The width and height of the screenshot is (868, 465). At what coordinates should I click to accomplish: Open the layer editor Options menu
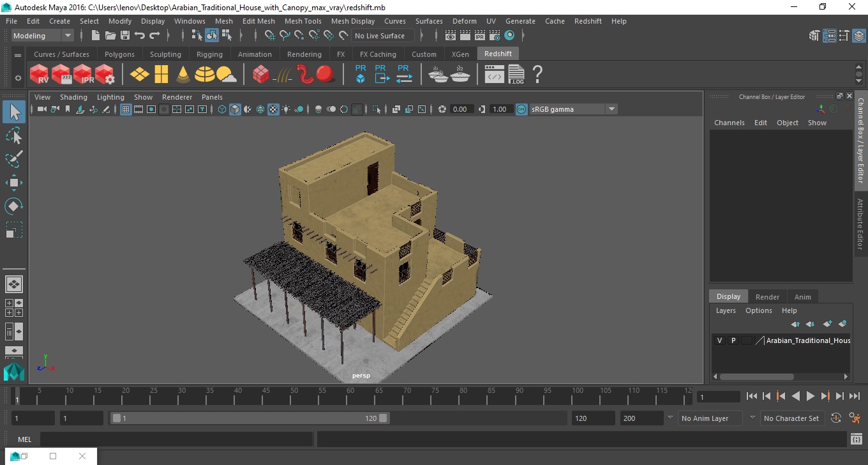pyautogui.click(x=759, y=310)
